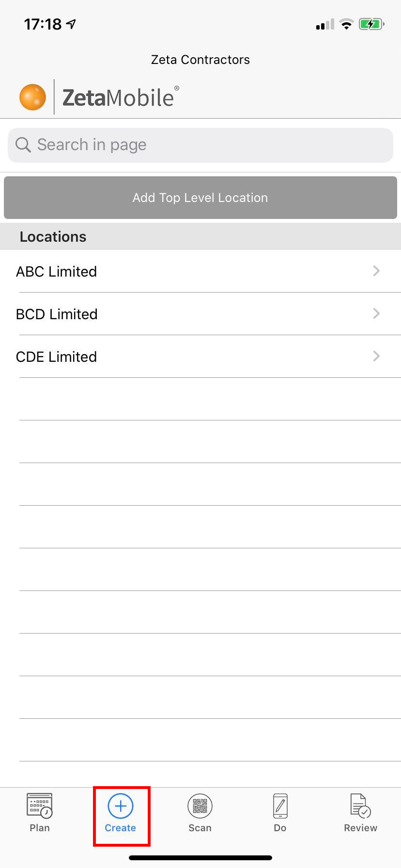Tap the location arrow beside the clock
Image resolution: width=401 pixels, height=868 pixels.
click(71, 24)
